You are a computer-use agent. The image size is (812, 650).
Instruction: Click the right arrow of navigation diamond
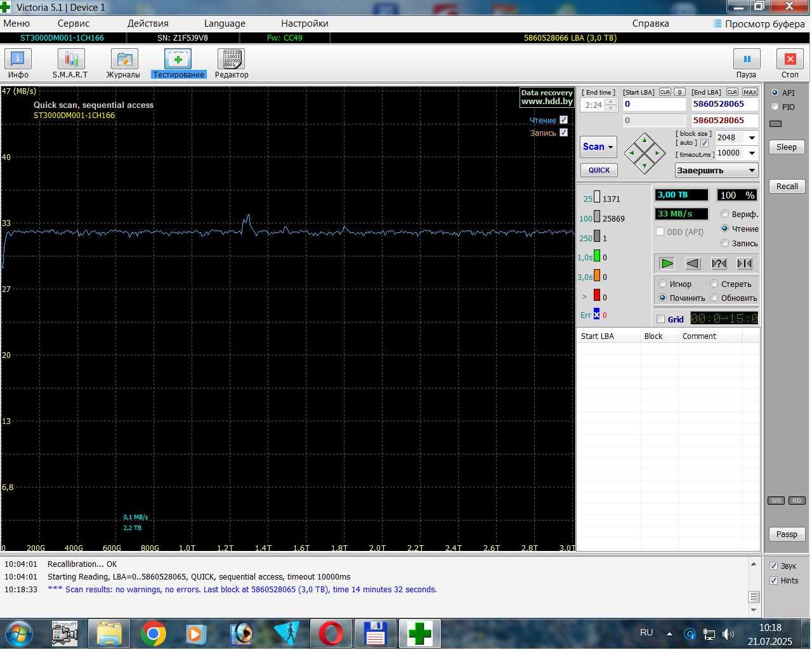658,153
